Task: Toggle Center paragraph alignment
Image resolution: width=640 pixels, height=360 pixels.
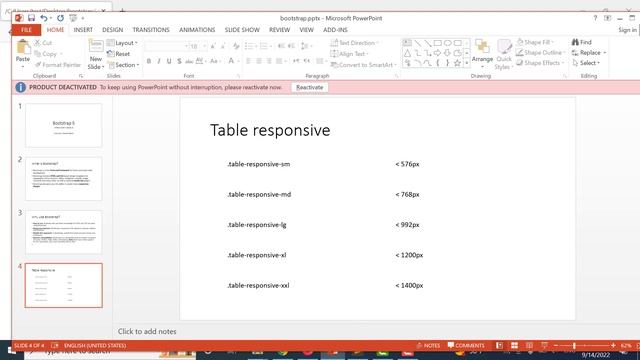Action: tap(259, 61)
